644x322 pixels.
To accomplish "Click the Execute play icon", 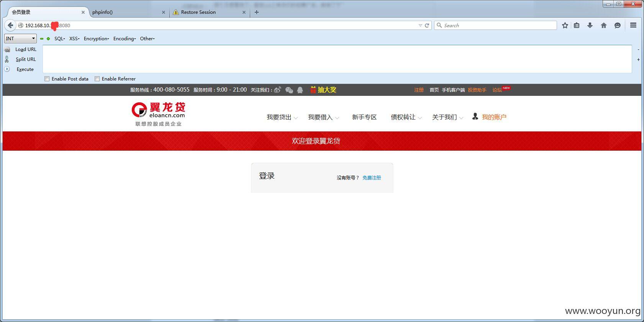I will point(7,69).
